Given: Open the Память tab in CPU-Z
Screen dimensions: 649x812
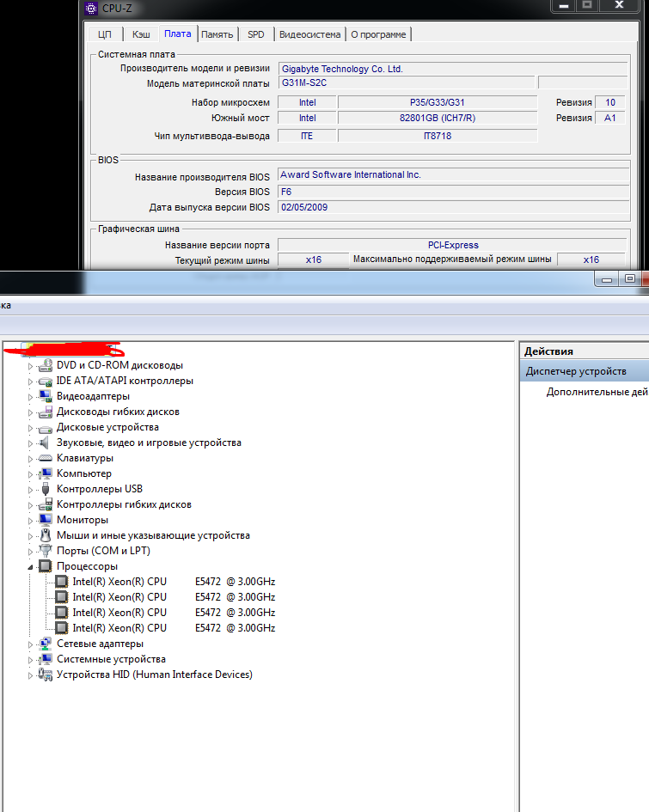Looking at the screenshot, I should (x=217, y=34).
